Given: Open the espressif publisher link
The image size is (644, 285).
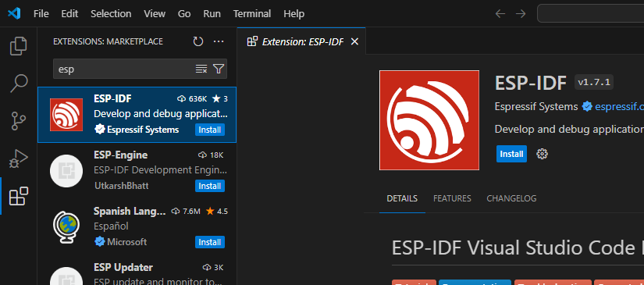Looking at the screenshot, I should (619, 107).
